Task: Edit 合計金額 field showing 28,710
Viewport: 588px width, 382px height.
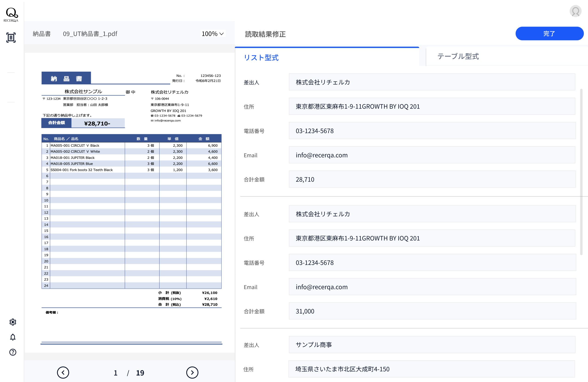Action: pos(432,179)
